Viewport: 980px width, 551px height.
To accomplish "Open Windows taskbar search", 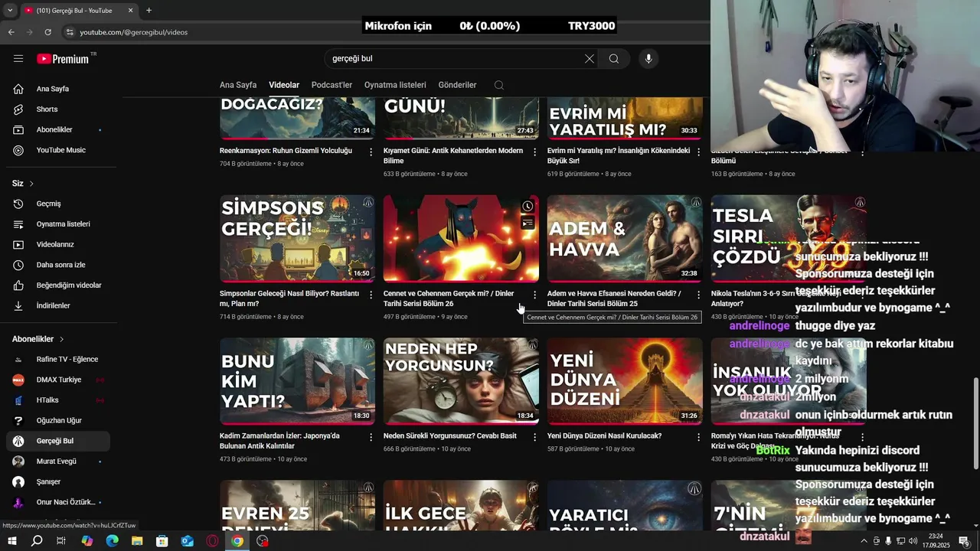I will pos(37,541).
